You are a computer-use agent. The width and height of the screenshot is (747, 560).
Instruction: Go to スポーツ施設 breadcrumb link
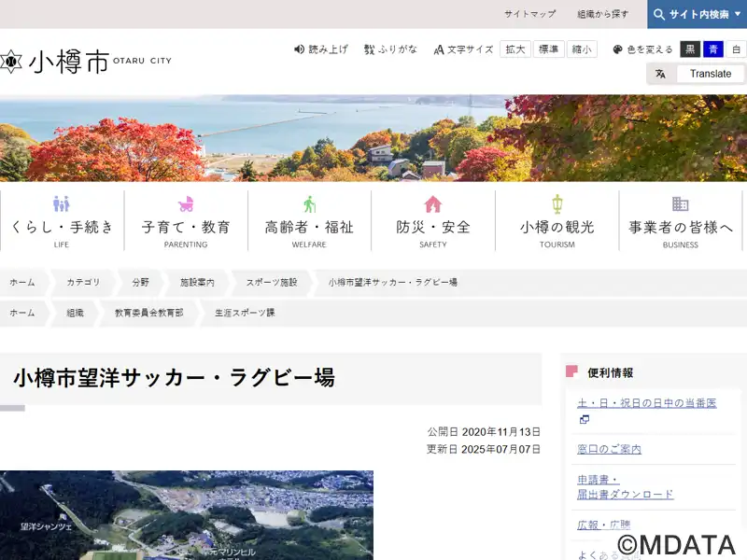pyautogui.click(x=272, y=282)
